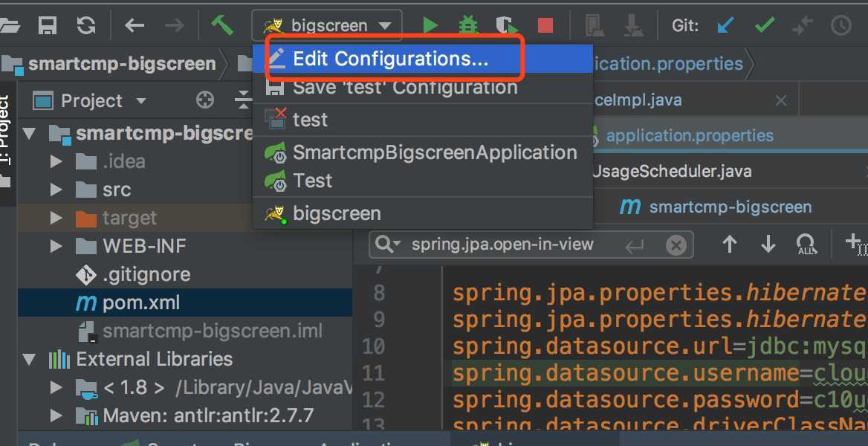Collapse the smartcmp-bigscreen root node

pyautogui.click(x=30, y=134)
